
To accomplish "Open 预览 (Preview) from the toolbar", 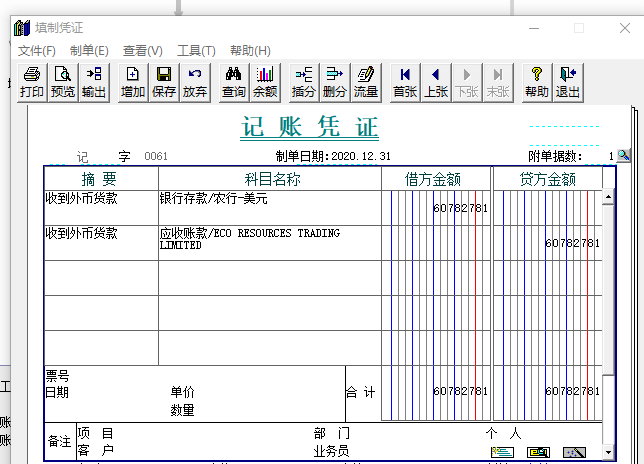I will click(63, 83).
